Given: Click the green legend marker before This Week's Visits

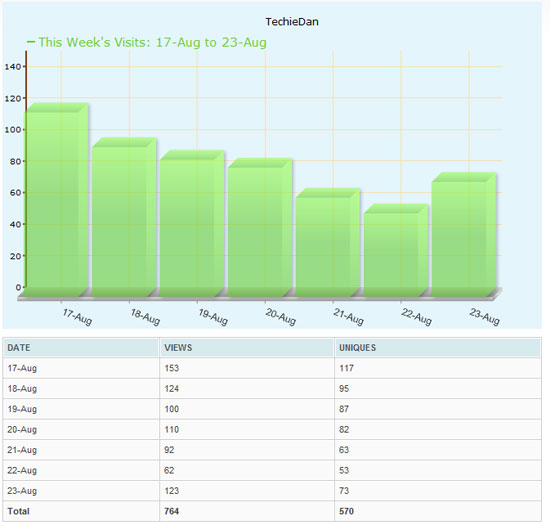Looking at the screenshot, I should pos(31,42).
